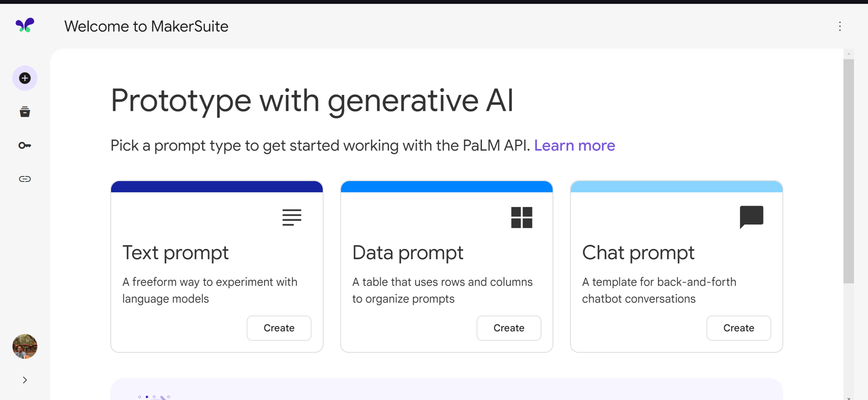Open the user profile avatar
The image size is (868, 400).
(25, 347)
